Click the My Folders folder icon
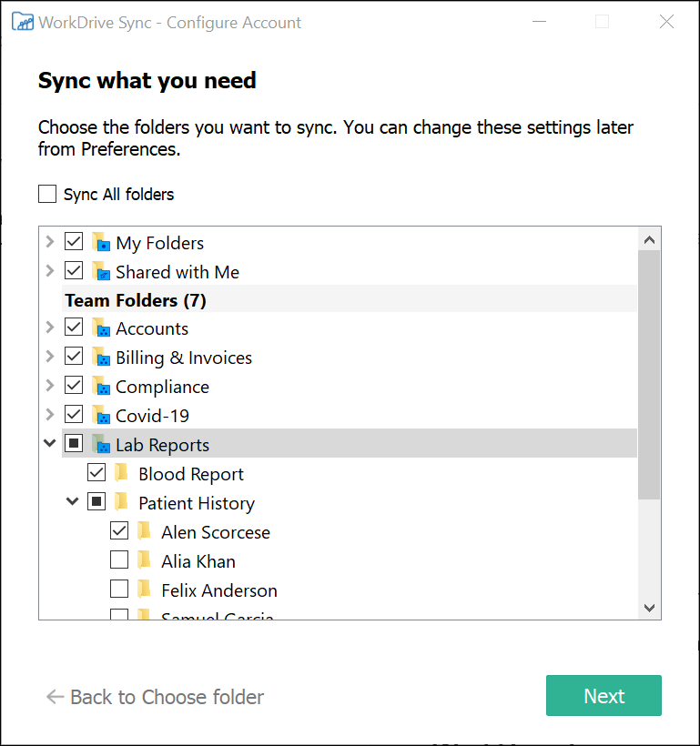 coord(101,242)
